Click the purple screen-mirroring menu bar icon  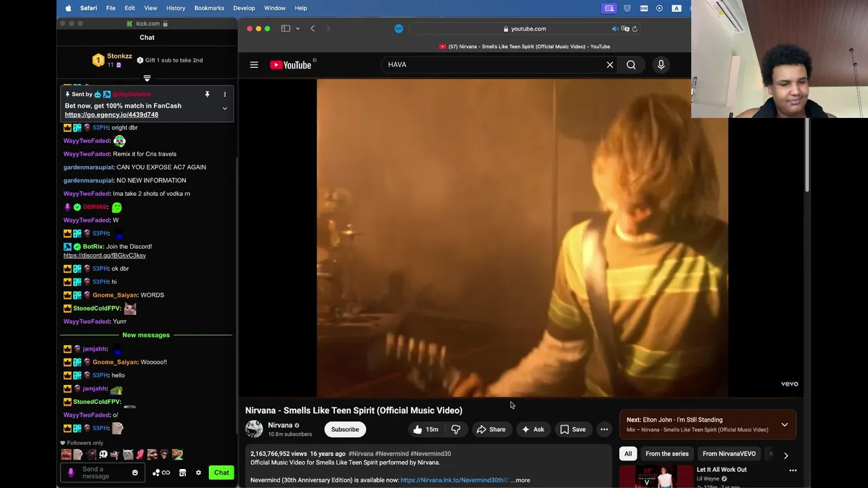610,8
